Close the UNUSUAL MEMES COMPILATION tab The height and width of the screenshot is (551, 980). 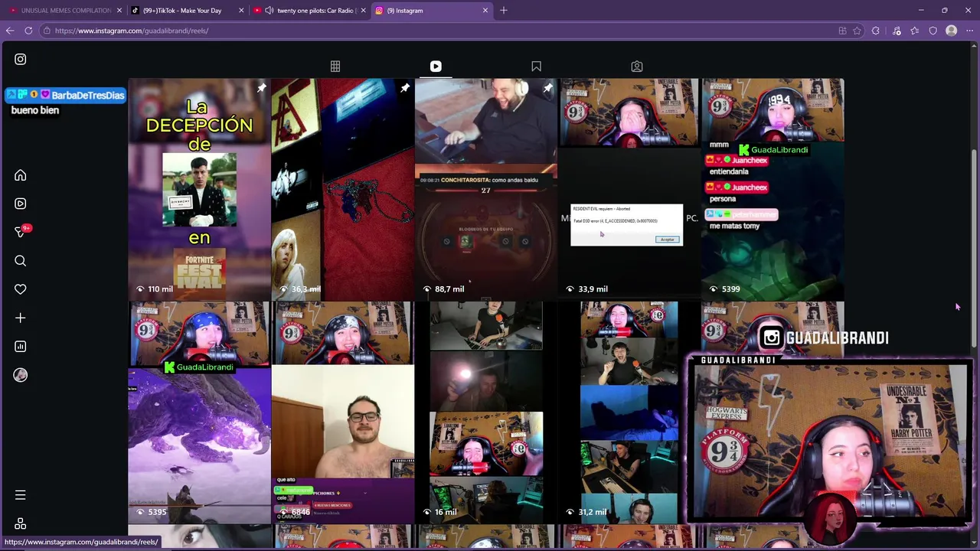tap(119, 11)
